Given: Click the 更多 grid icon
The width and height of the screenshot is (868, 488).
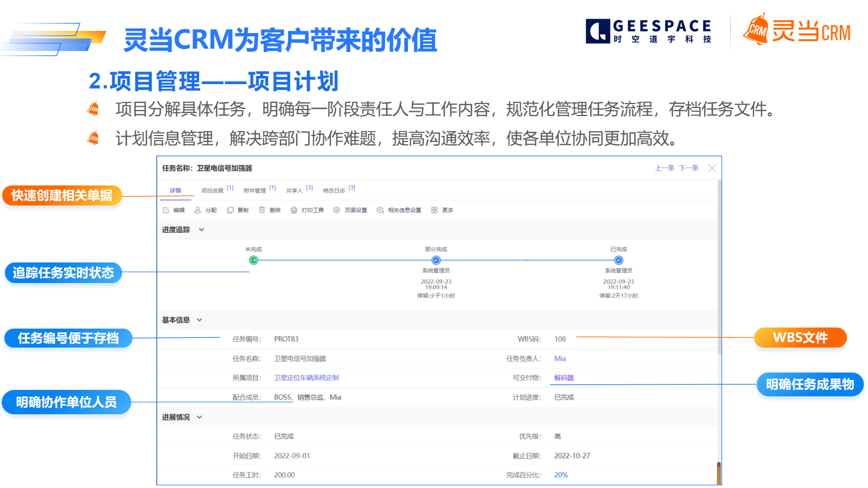Looking at the screenshot, I should [435, 210].
